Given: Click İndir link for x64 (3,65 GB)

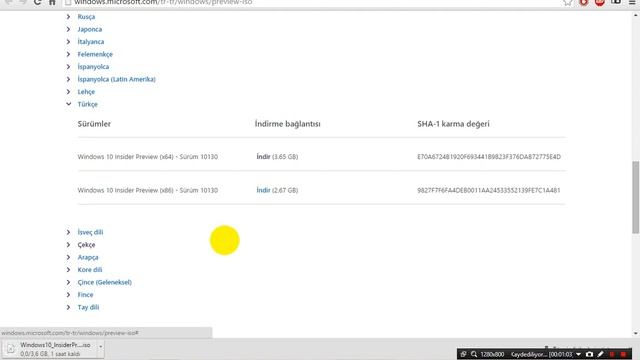Looking at the screenshot, I should point(263,157).
